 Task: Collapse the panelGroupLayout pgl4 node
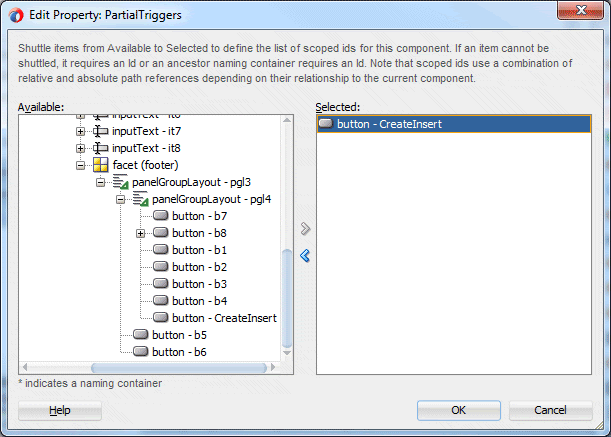[x=120, y=200]
